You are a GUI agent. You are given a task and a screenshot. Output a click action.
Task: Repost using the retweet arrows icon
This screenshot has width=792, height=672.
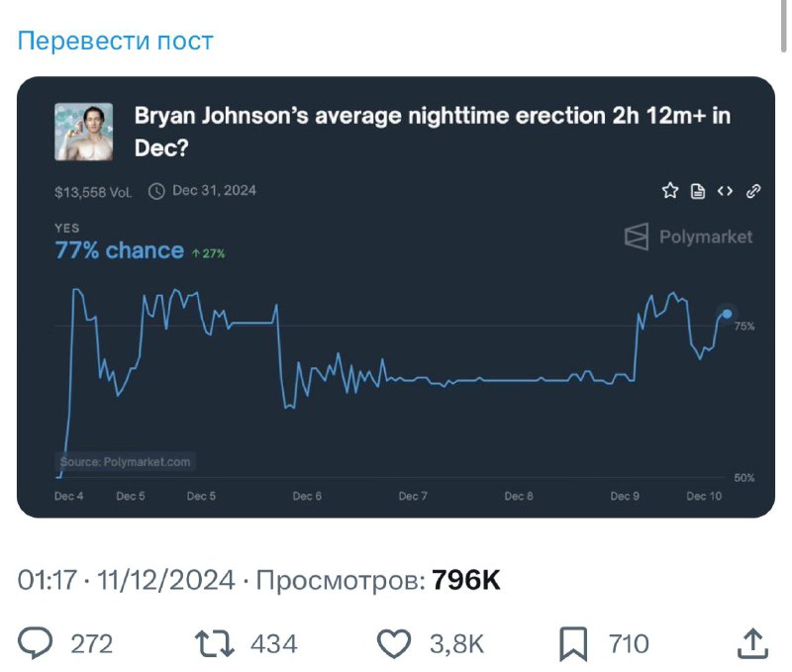tap(214, 644)
